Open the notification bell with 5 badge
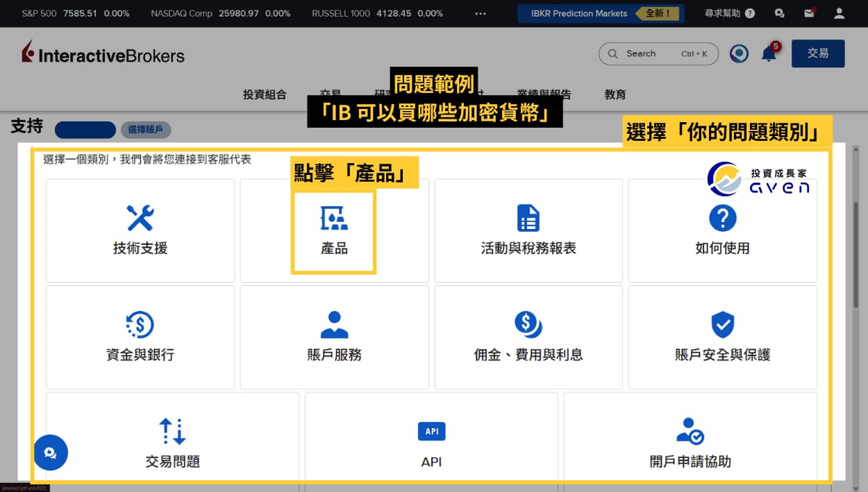 click(x=769, y=53)
